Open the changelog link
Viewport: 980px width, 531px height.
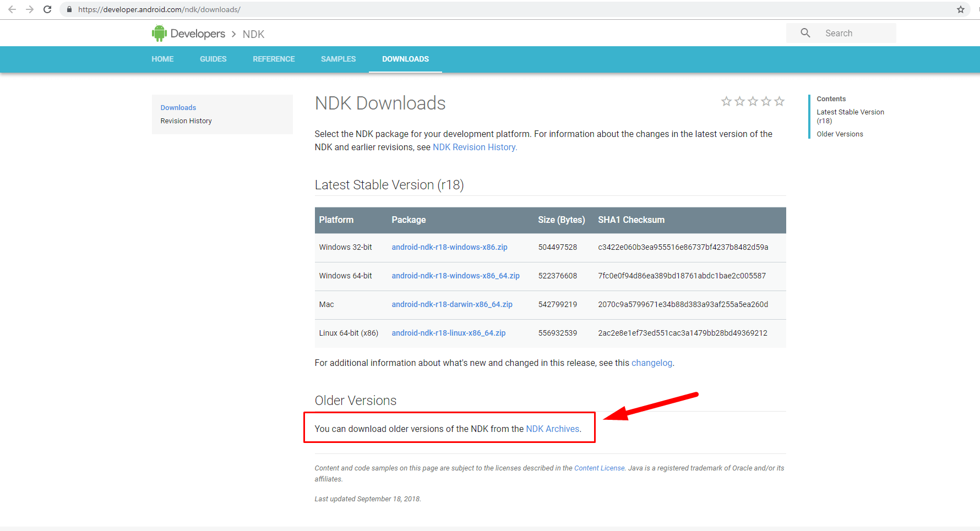tap(652, 363)
